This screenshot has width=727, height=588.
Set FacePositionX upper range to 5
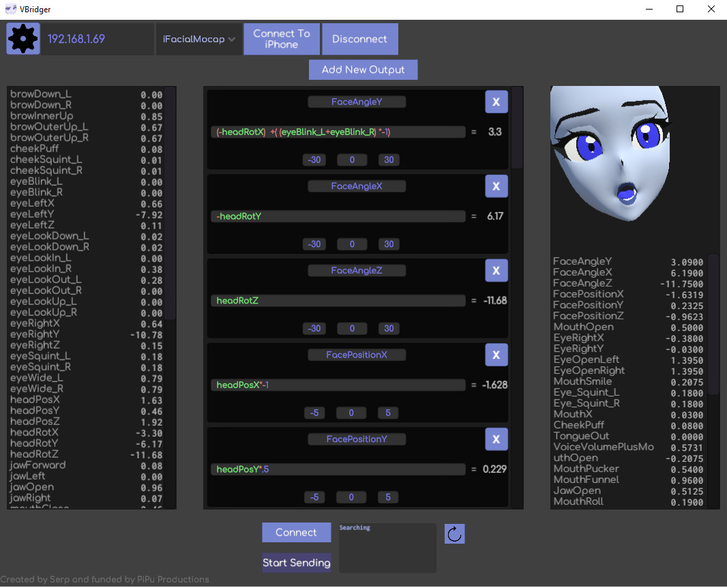tap(387, 413)
